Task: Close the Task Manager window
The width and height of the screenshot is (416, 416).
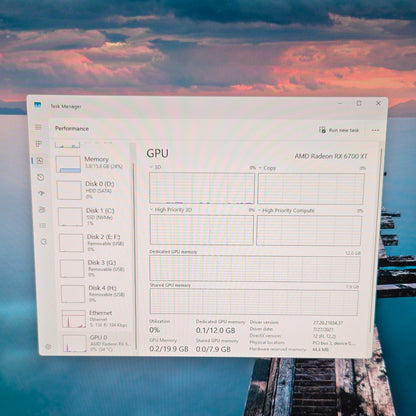Action: click(x=378, y=103)
